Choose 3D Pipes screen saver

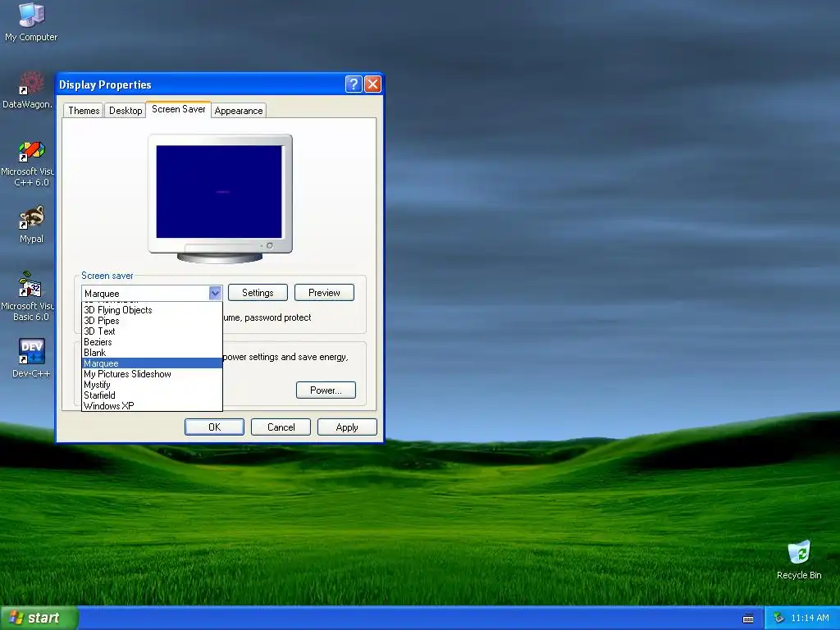tap(152, 321)
